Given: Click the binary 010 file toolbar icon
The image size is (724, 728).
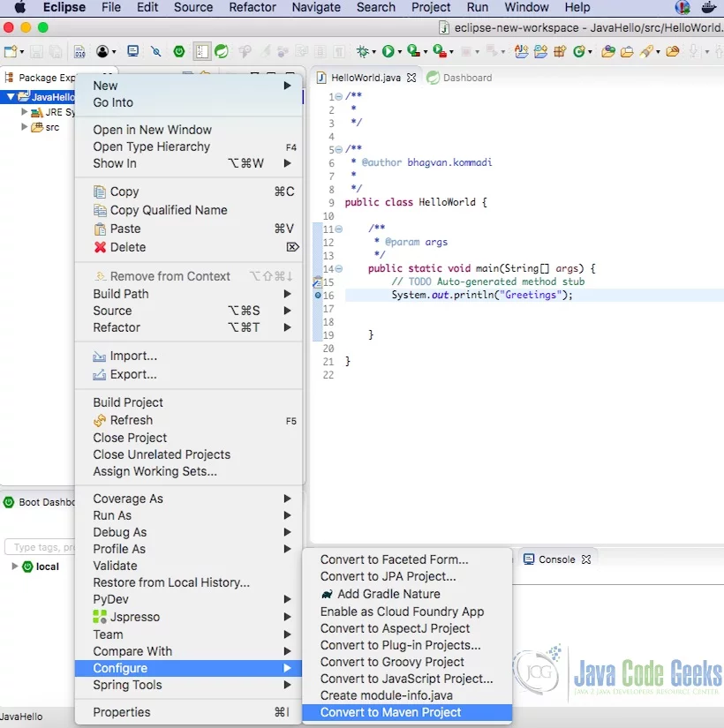Looking at the screenshot, I should pos(79,51).
